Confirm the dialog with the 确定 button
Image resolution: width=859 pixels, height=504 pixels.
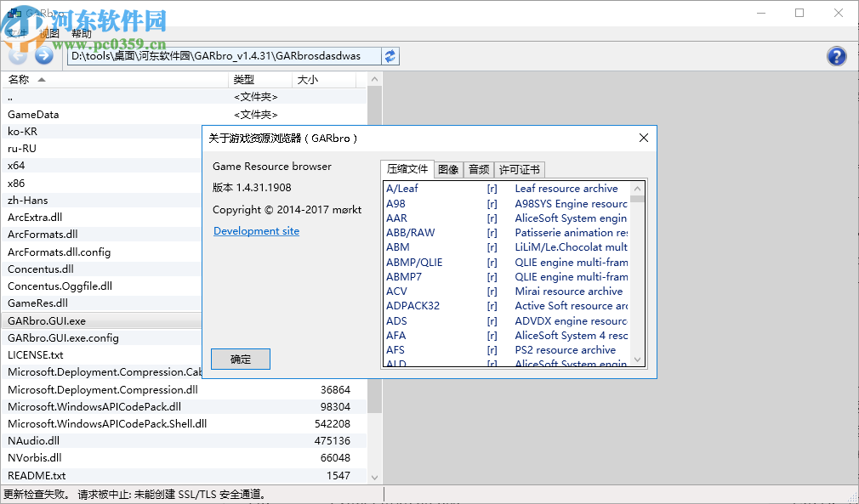point(241,359)
